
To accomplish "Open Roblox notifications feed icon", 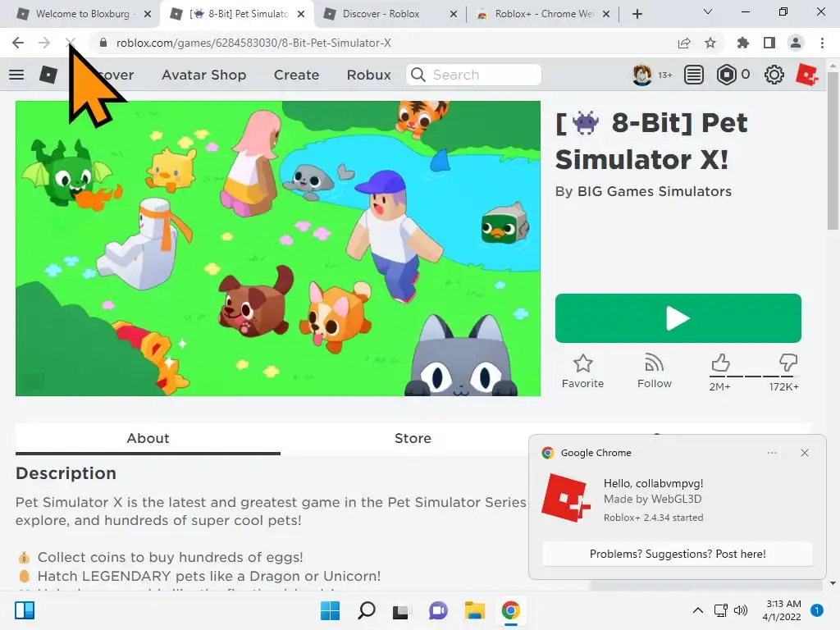I will (x=694, y=75).
